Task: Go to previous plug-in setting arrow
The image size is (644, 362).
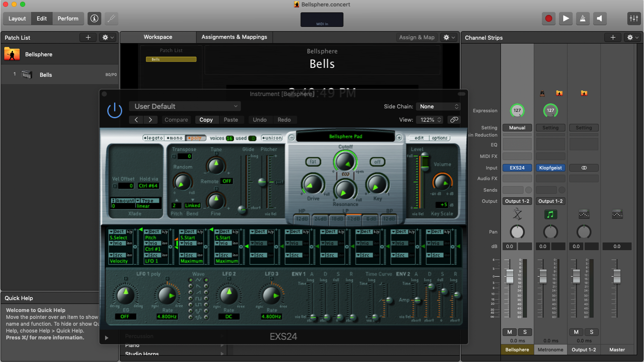Action: coord(136,120)
